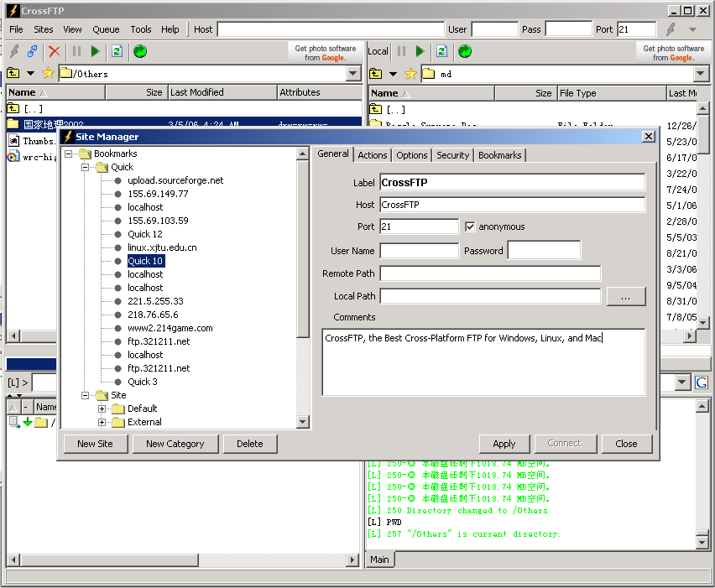Select the wrc-hi file icon
This screenshot has width=715, height=588.
tap(13, 157)
